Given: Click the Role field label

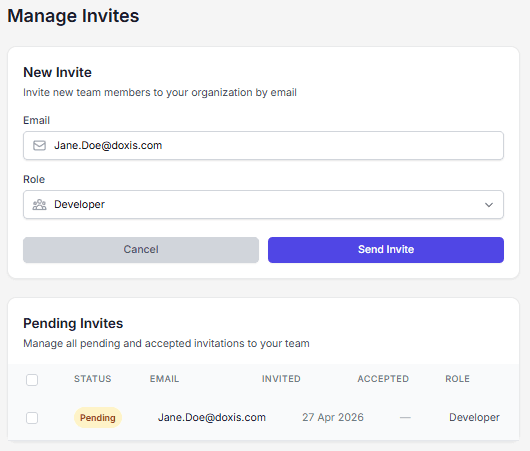Looking at the screenshot, I should 34,179.
